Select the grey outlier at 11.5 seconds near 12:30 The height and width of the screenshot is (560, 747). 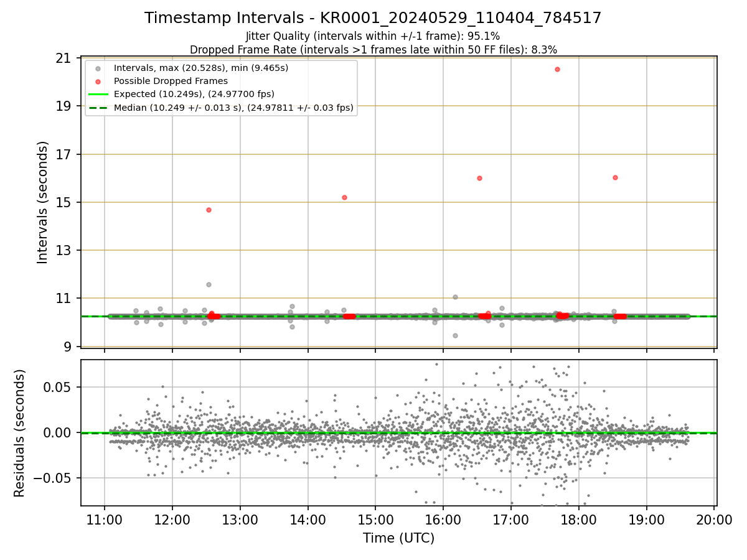point(209,284)
